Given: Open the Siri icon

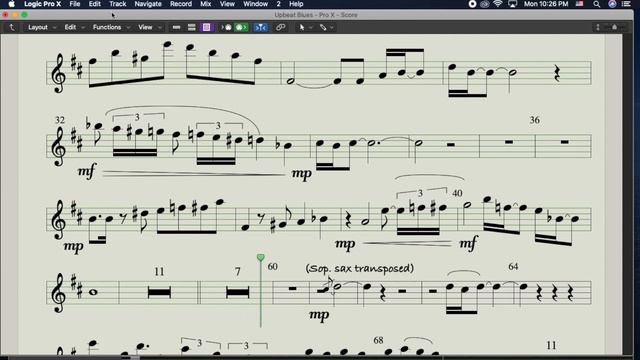Looking at the screenshot, I should [612, 4].
